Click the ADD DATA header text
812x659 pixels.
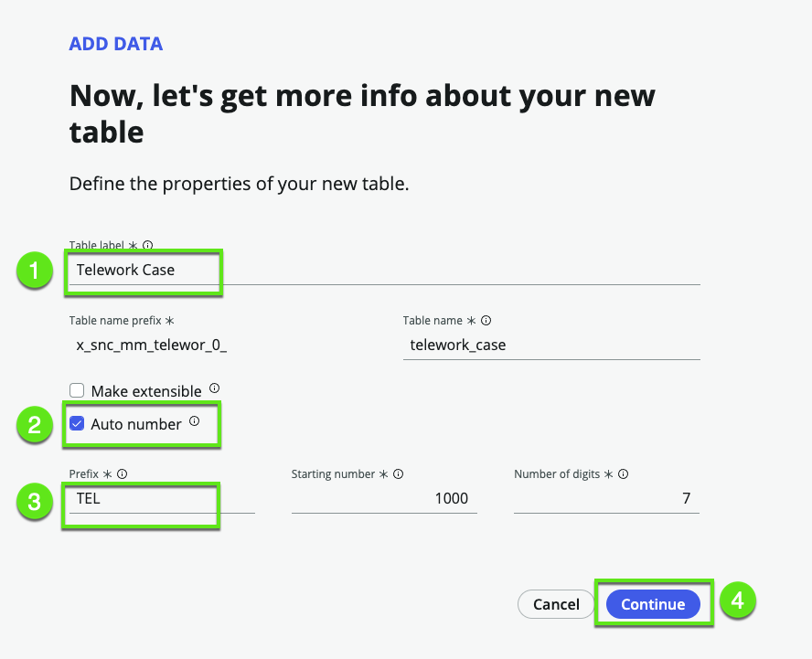[x=116, y=44]
